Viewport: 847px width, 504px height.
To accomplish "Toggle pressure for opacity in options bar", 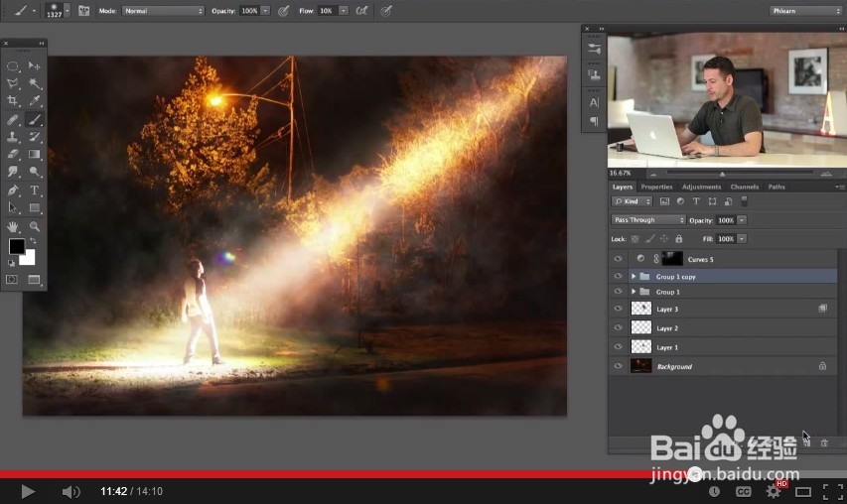I will click(283, 10).
